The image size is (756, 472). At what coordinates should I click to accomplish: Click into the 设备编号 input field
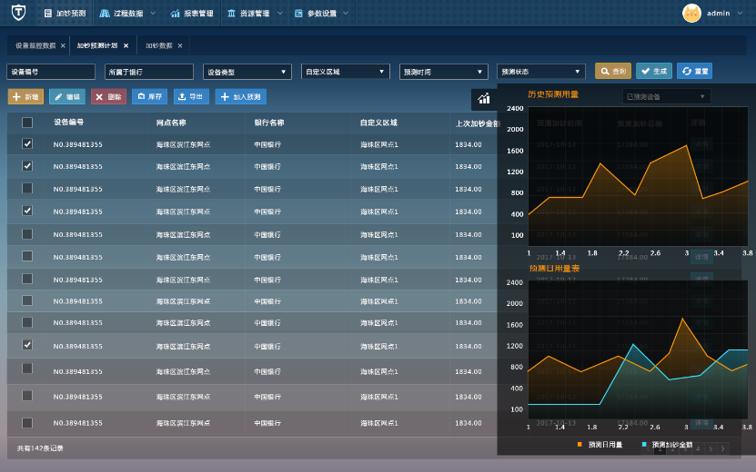(52, 72)
